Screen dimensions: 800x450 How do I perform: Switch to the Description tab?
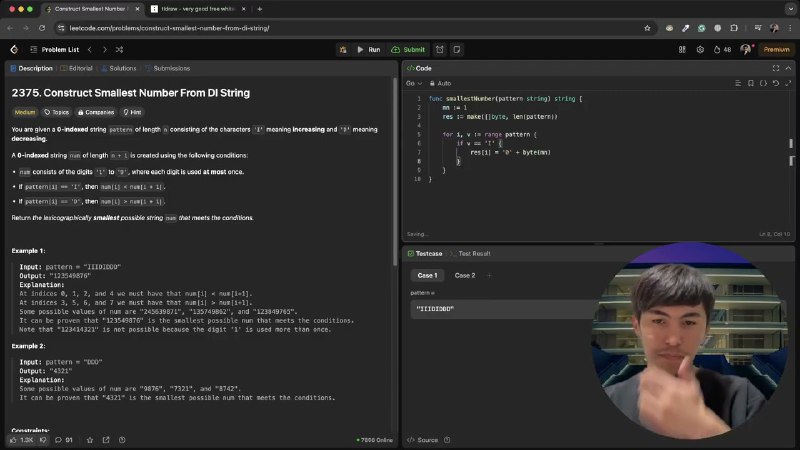pyautogui.click(x=32, y=68)
